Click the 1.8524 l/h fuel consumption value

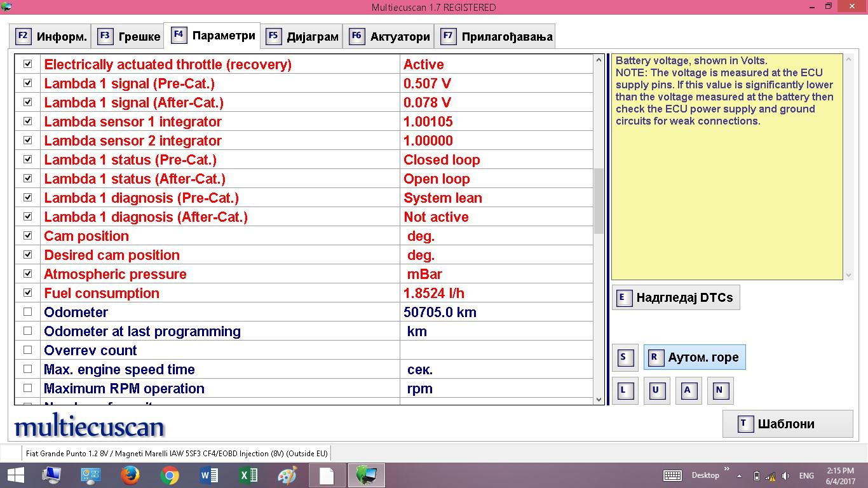[x=434, y=293]
